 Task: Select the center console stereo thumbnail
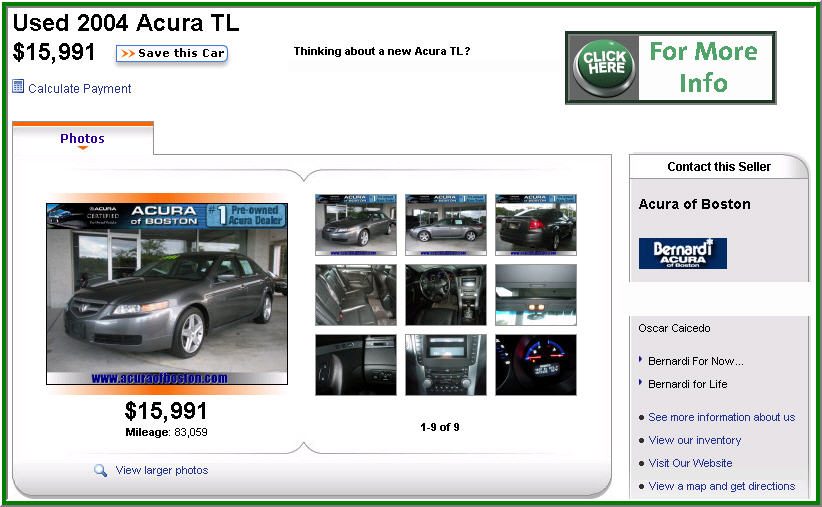pyautogui.click(x=446, y=365)
